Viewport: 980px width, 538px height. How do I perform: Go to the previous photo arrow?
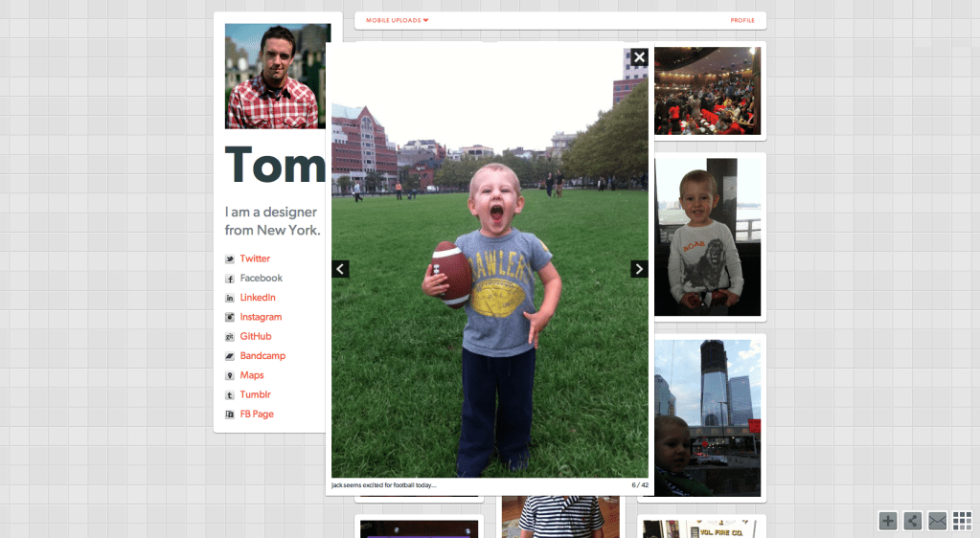[340, 269]
